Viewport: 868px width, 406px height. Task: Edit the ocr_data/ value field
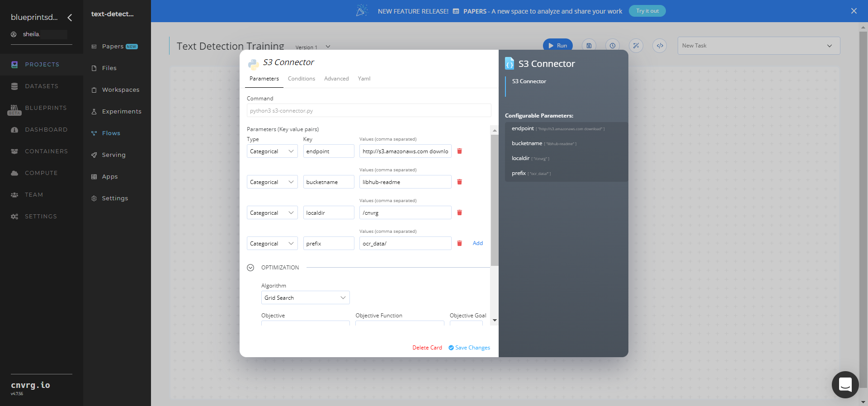pos(406,243)
